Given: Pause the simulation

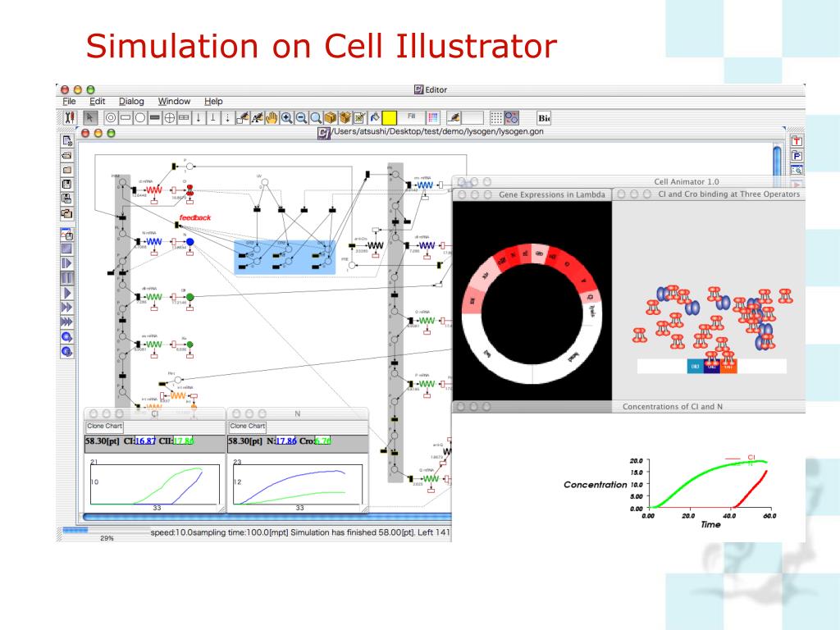Looking at the screenshot, I should [67, 278].
